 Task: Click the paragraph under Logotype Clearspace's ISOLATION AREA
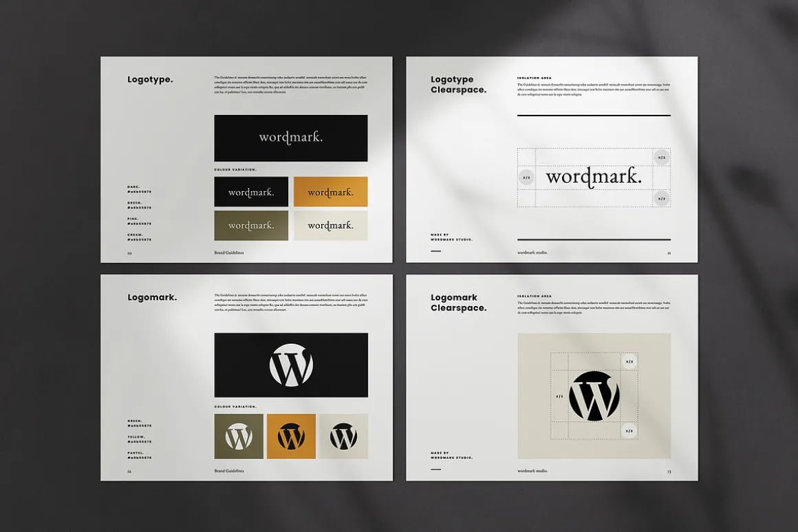pyautogui.click(x=594, y=89)
